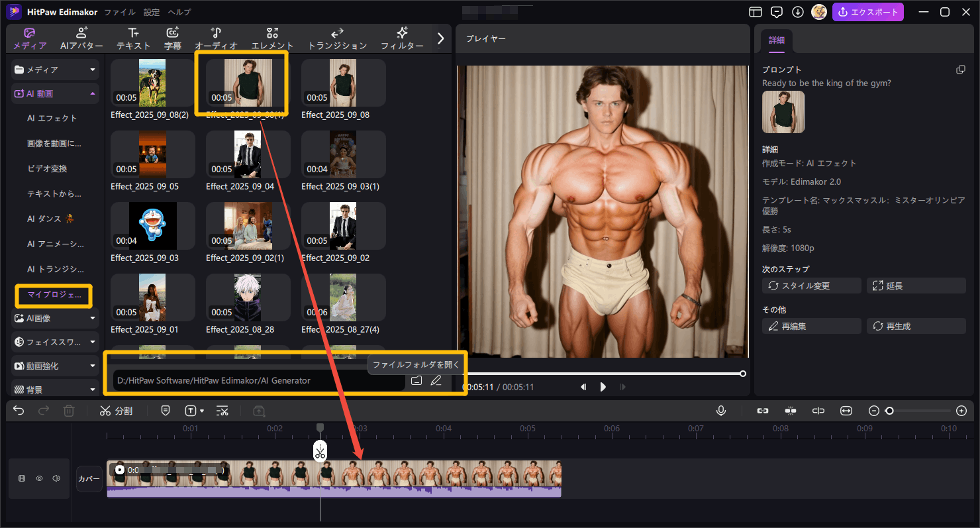980x528 pixels.
Task: Toggle the clip link icon in the timeline toolbar
Action: click(762, 411)
